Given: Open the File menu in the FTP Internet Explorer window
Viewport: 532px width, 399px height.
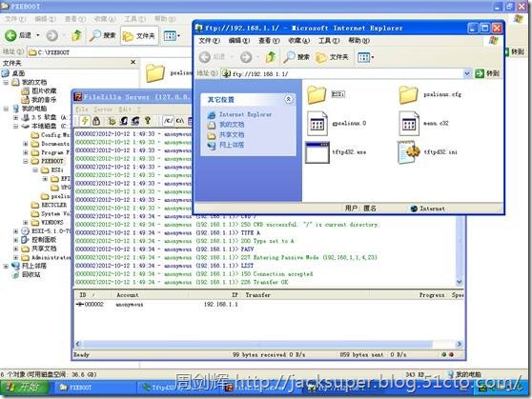Looking at the screenshot, I should pyautogui.click(x=210, y=41).
